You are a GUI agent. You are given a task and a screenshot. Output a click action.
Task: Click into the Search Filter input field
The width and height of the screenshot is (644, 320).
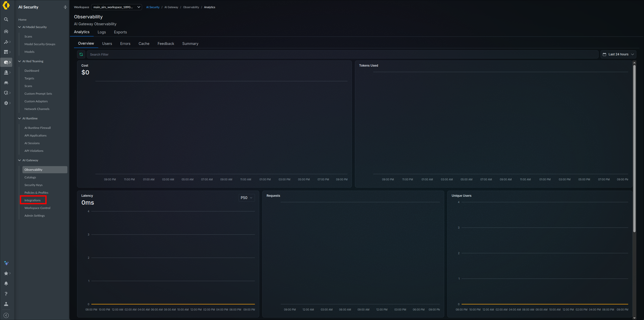(x=342, y=54)
